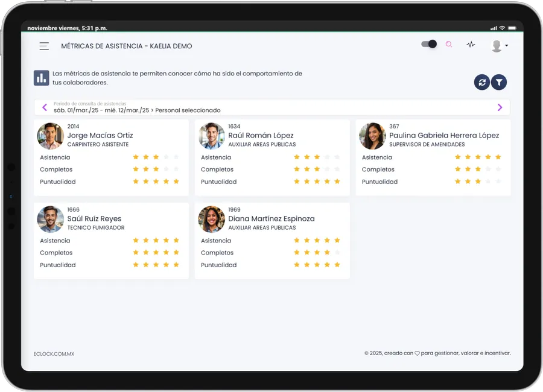
Task: Open Jorge Macías Ortiz's name
Action: tap(100, 136)
